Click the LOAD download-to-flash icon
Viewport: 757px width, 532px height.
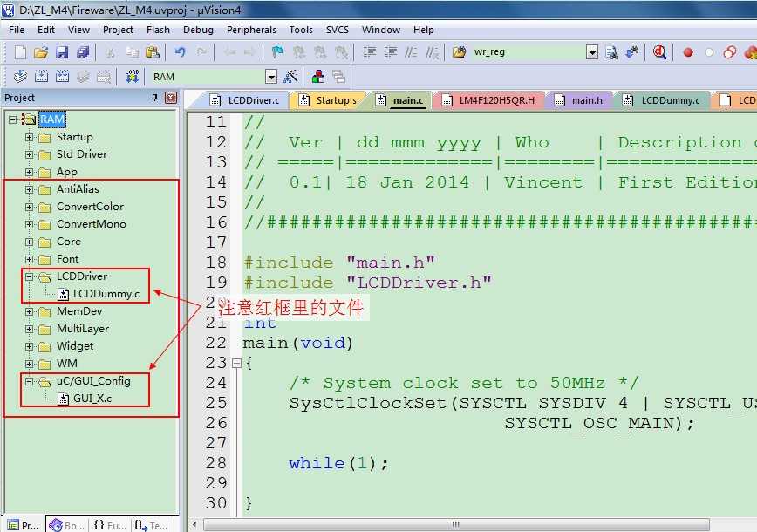click(132, 77)
